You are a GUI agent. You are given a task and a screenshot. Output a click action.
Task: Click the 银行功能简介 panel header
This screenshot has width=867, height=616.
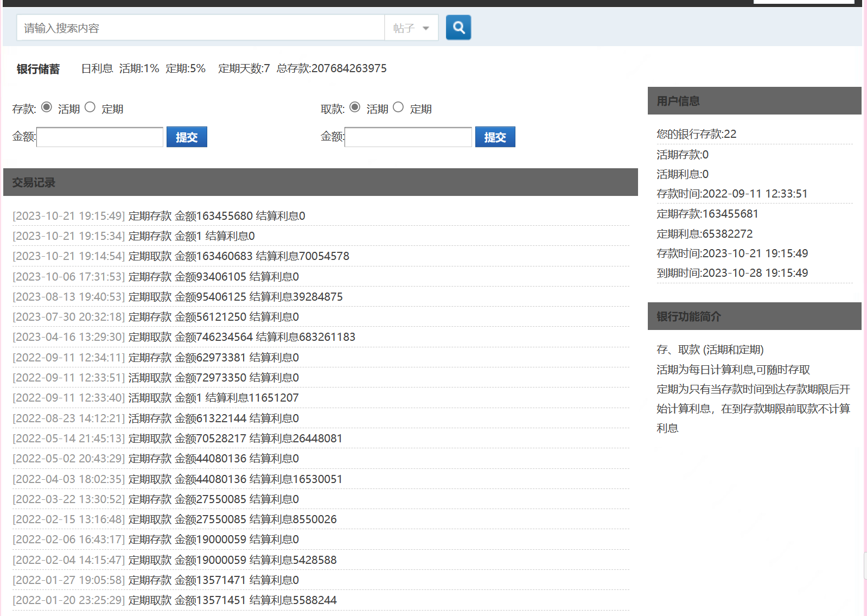[688, 316]
